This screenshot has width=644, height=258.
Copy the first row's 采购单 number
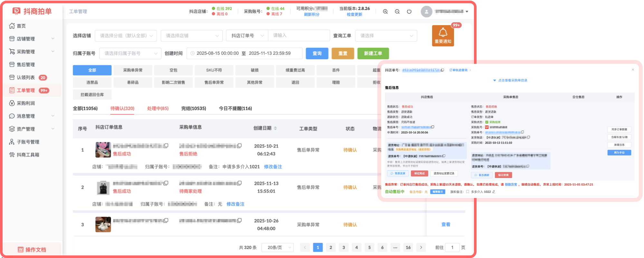click(x=239, y=146)
